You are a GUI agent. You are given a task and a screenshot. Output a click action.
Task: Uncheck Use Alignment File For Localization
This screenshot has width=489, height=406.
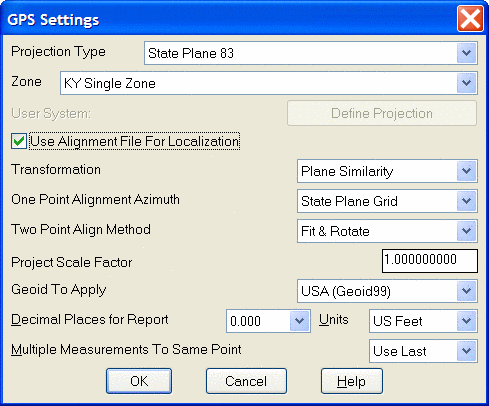[19, 141]
